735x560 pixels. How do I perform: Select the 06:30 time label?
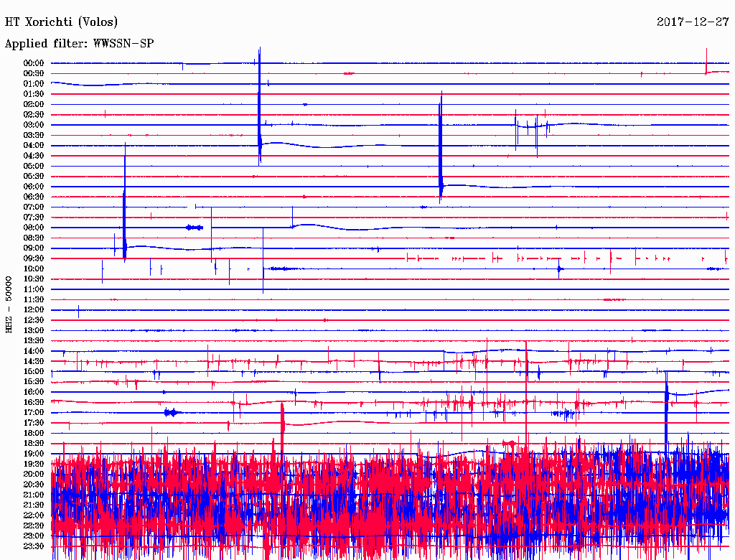(x=34, y=197)
